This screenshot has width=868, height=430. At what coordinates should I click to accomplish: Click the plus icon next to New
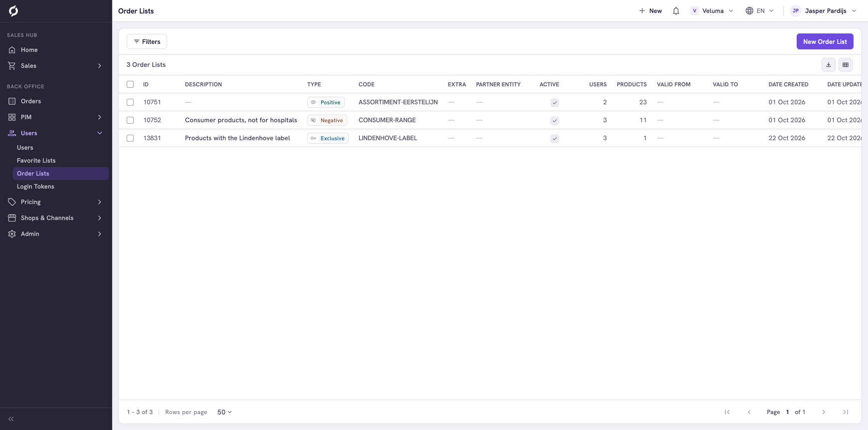tap(642, 11)
